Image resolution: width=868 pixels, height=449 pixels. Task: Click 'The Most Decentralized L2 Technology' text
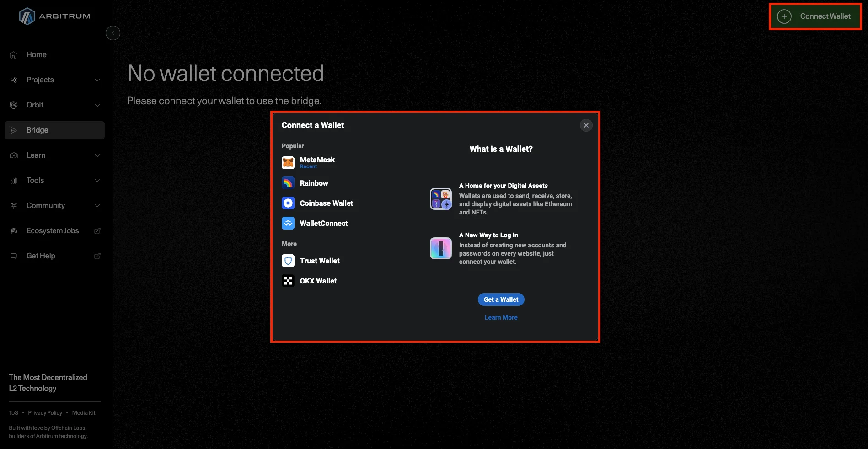(x=48, y=383)
